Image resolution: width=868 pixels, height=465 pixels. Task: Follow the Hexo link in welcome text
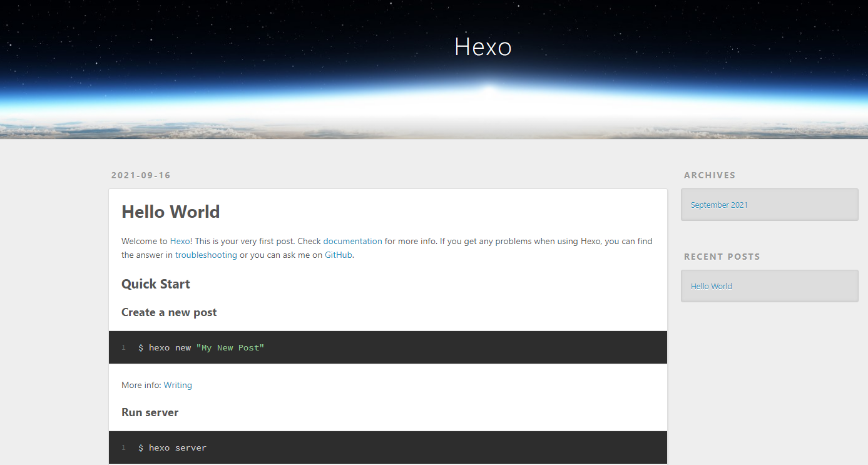[x=180, y=241]
